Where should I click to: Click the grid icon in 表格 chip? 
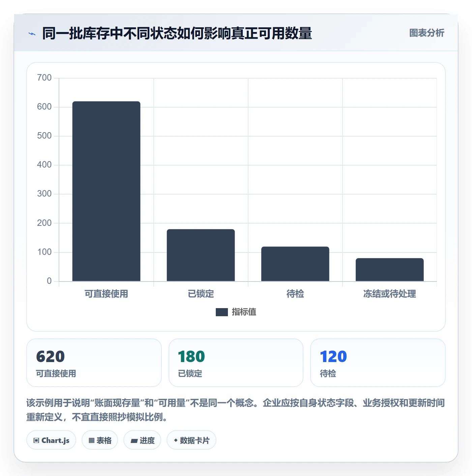[91, 441]
